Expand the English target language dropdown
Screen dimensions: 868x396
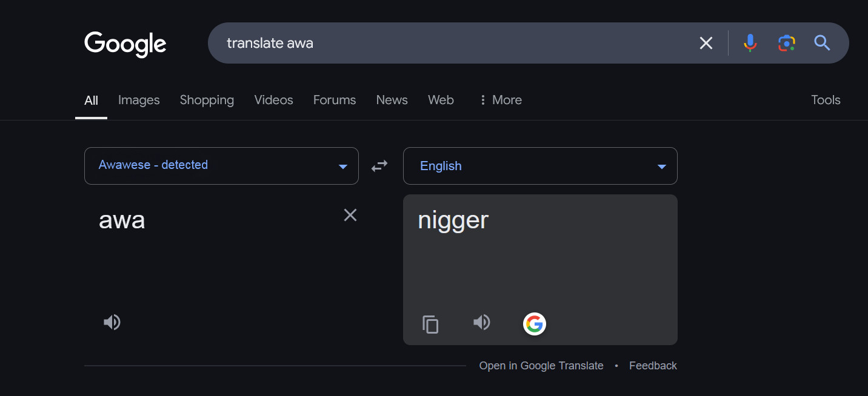pyautogui.click(x=540, y=166)
